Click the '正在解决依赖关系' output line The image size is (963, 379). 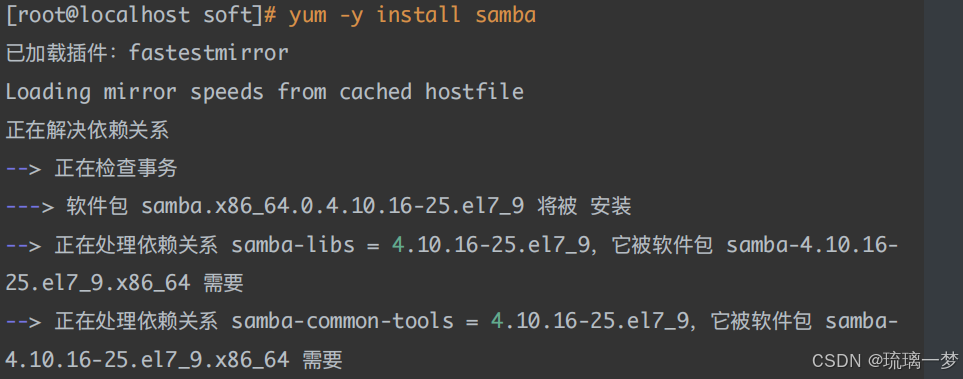pyautogui.click(x=87, y=130)
